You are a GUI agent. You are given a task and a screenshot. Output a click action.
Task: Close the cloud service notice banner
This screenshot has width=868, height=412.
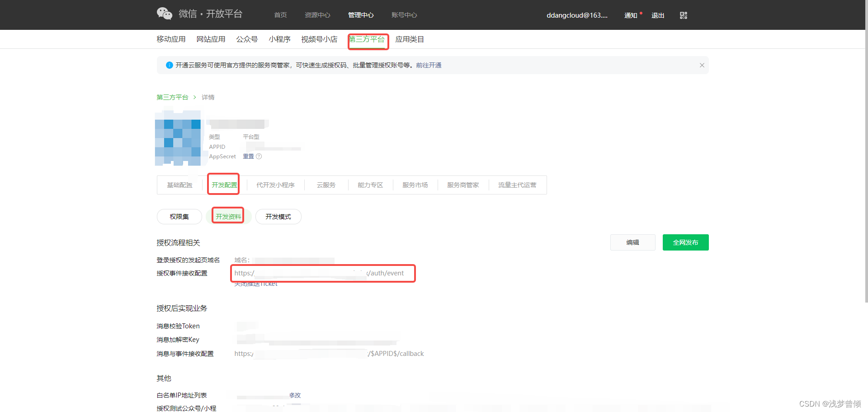pyautogui.click(x=702, y=65)
